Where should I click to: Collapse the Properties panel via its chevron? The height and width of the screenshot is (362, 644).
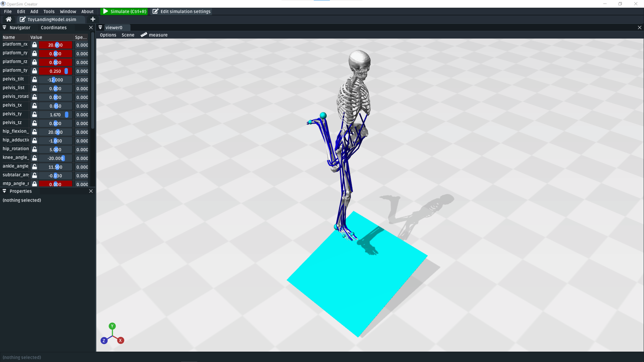(4, 191)
